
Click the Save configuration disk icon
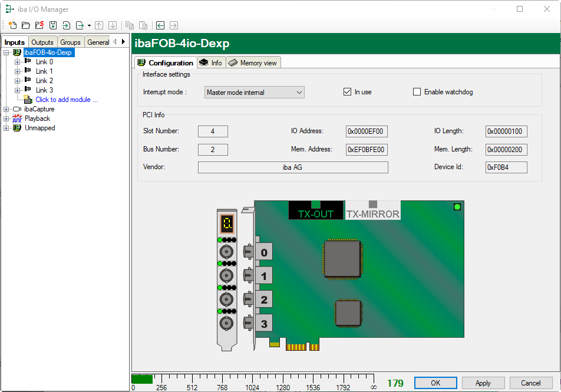pyautogui.click(x=53, y=25)
